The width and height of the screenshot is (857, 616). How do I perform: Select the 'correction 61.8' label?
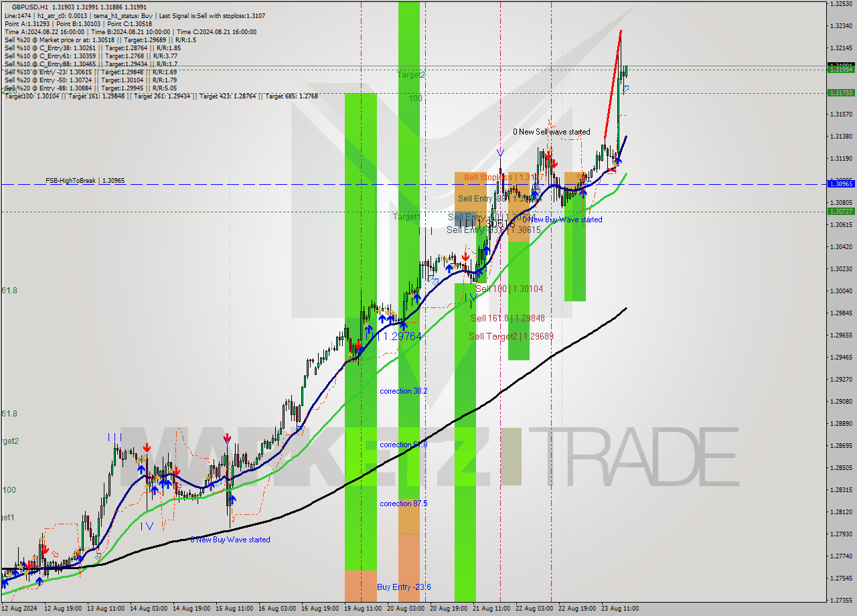point(404,445)
